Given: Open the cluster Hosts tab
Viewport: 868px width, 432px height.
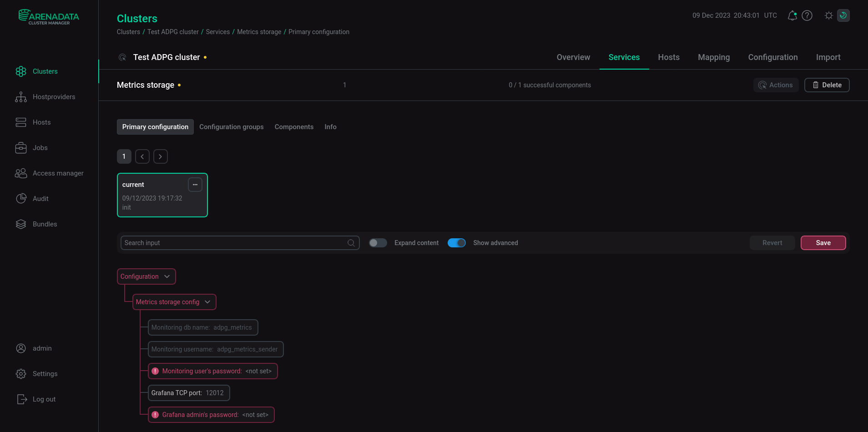Looking at the screenshot, I should tap(669, 57).
